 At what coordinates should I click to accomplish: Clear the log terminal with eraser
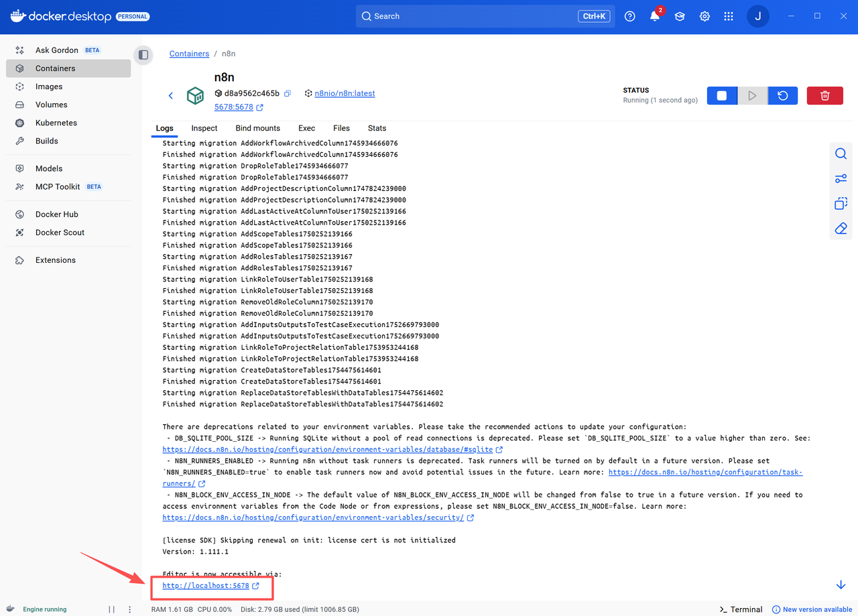pos(841,229)
